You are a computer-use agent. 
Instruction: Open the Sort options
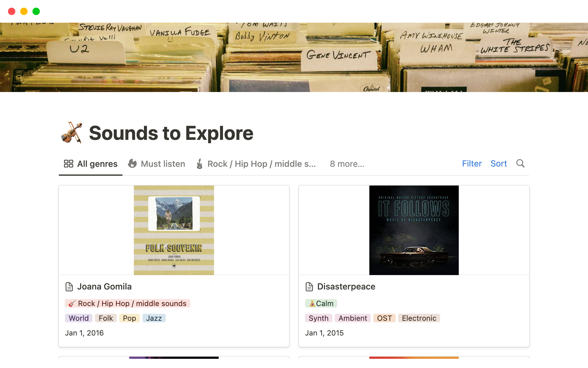click(x=499, y=163)
